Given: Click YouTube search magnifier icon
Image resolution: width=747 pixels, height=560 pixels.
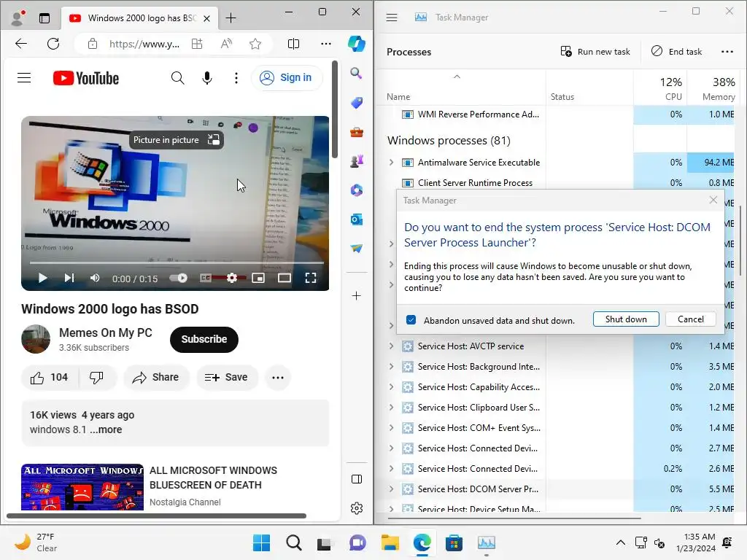Looking at the screenshot, I should tap(178, 77).
